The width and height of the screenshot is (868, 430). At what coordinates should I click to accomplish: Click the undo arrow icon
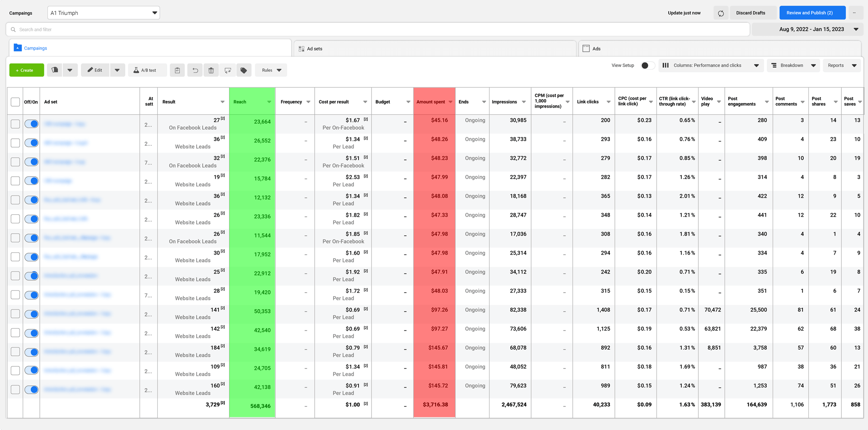[195, 70]
